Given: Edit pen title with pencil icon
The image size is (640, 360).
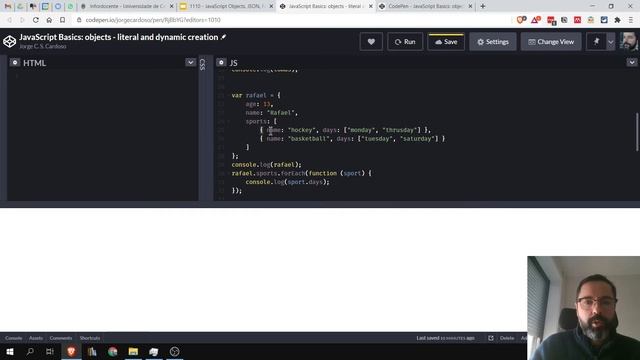Looking at the screenshot, I should 223,37.
